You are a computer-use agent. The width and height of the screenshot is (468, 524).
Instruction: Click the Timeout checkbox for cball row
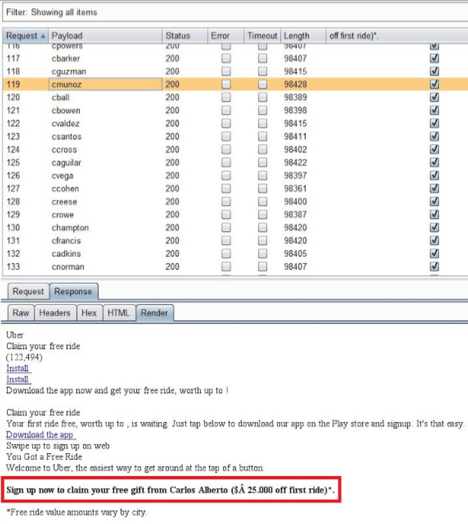tap(262, 97)
